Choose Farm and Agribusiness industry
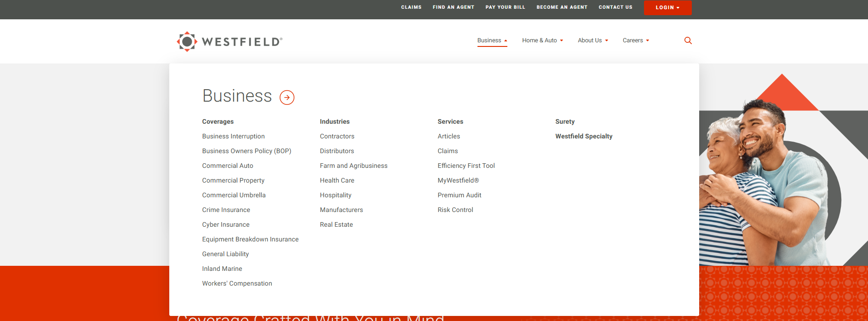The width and height of the screenshot is (868, 321). (x=353, y=166)
